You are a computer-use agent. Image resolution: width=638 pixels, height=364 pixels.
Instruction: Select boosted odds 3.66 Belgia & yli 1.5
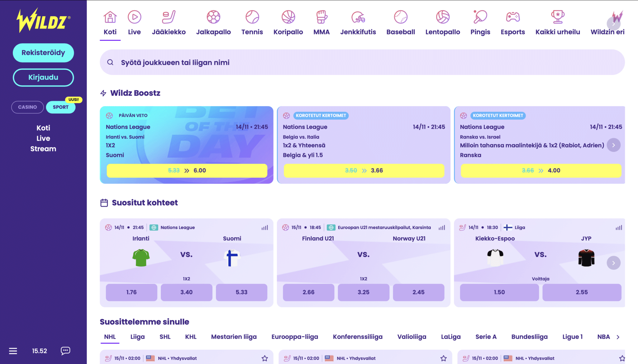(364, 170)
